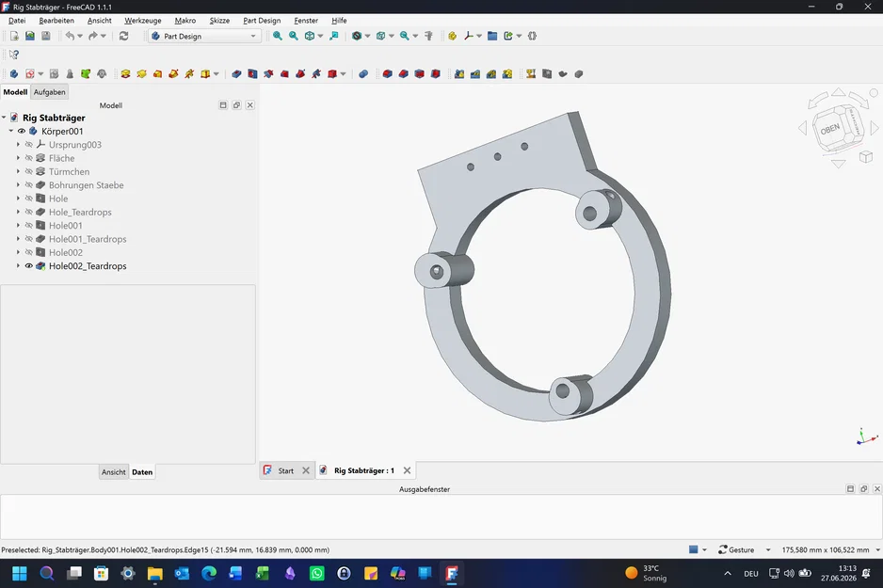Viewport: 883px width, 588px height.
Task: Select the Groove tool icon
Action: tap(268, 73)
